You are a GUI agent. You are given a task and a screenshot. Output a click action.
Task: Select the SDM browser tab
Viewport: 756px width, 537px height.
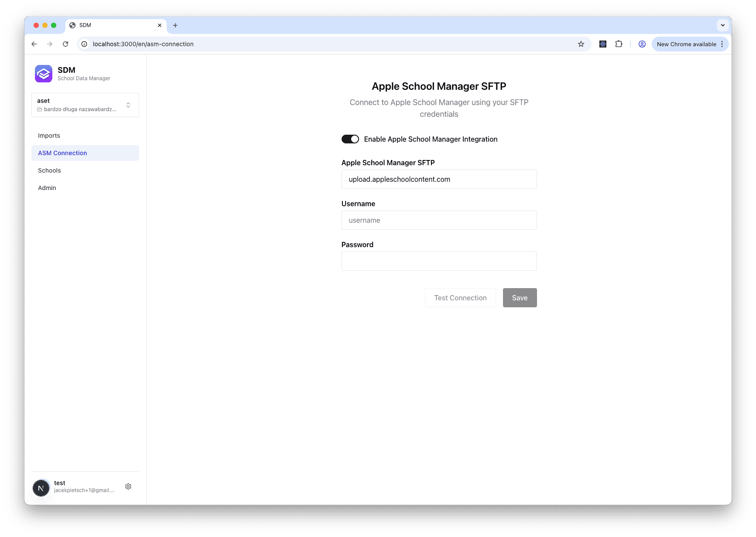116,25
